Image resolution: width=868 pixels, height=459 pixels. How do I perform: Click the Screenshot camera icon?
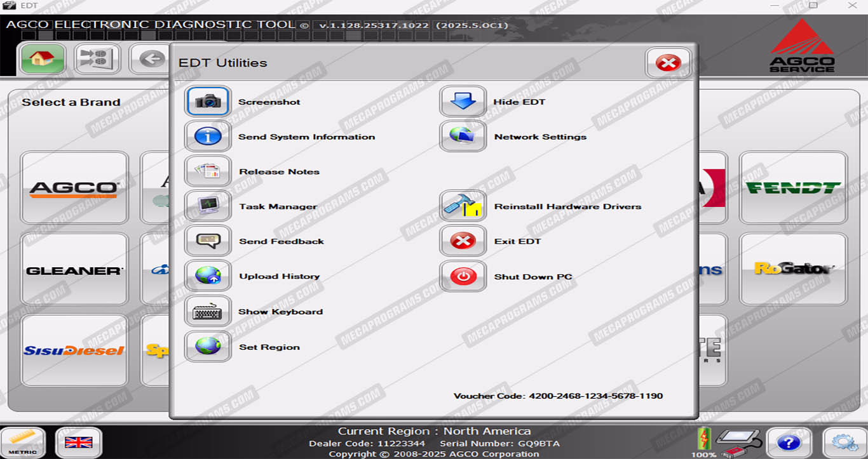(x=208, y=102)
